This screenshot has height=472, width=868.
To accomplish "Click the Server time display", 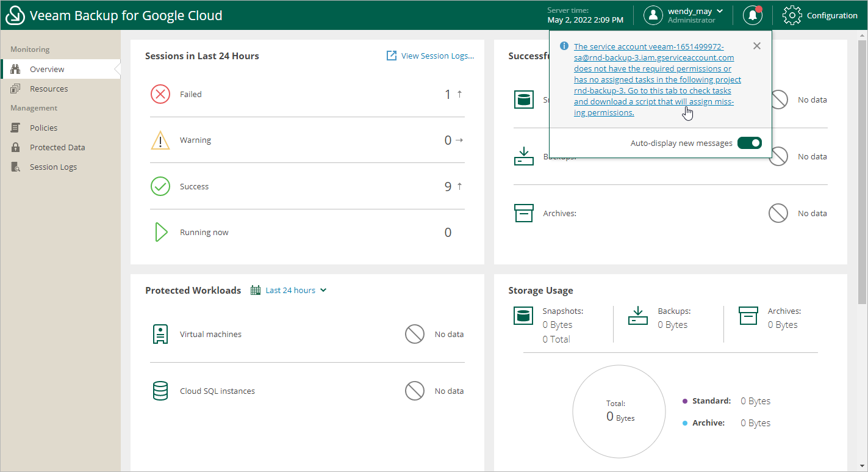I will (x=585, y=15).
